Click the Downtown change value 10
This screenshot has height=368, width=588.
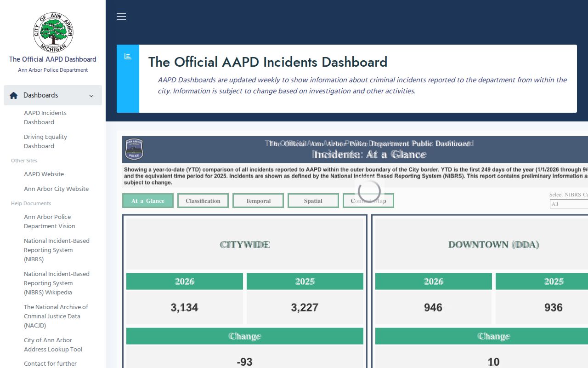[493, 362]
